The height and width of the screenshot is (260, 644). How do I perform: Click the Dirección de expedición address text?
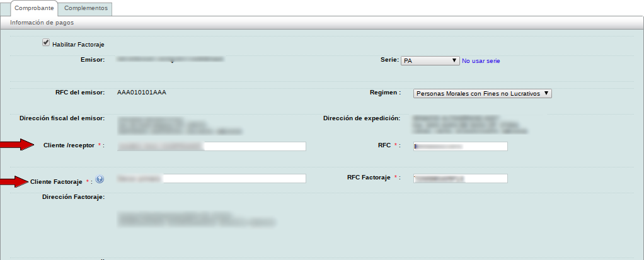coord(469,125)
